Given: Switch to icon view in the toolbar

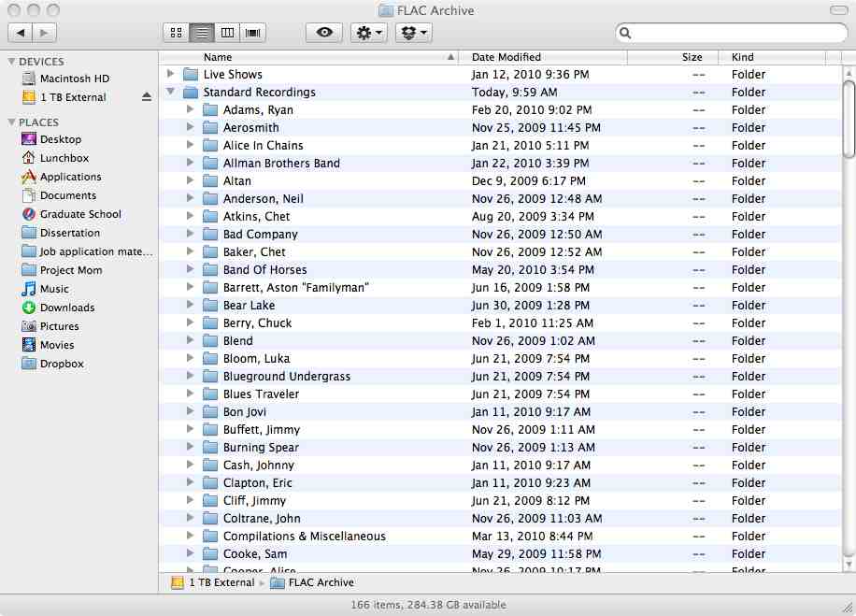Looking at the screenshot, I should 176,32.
